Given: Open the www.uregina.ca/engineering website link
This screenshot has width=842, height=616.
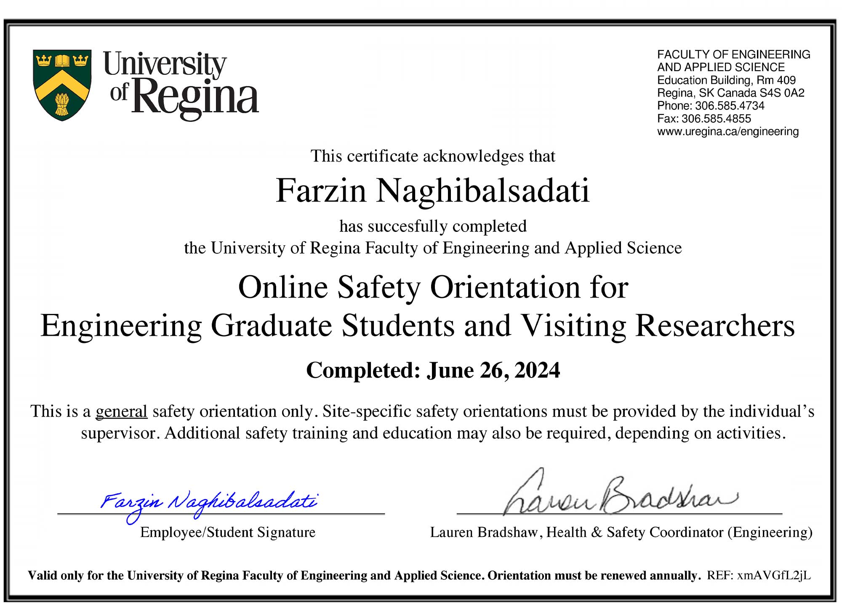Looking at the screenshot, I should pyautogui.click(x=727, y=132).
